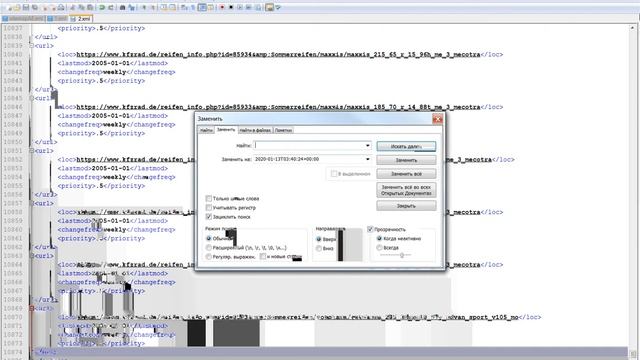Screen dimensions: 640x360
Task: Toggle synchronized horizontal scrolling icon
Action: pos(173,7)
